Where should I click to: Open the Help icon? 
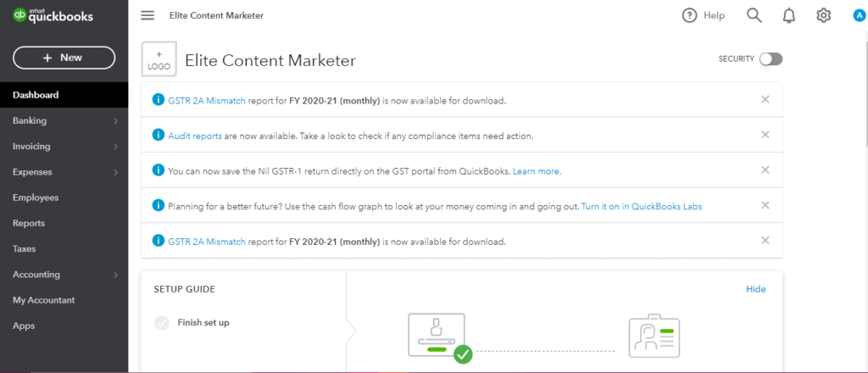click(690, 15)
